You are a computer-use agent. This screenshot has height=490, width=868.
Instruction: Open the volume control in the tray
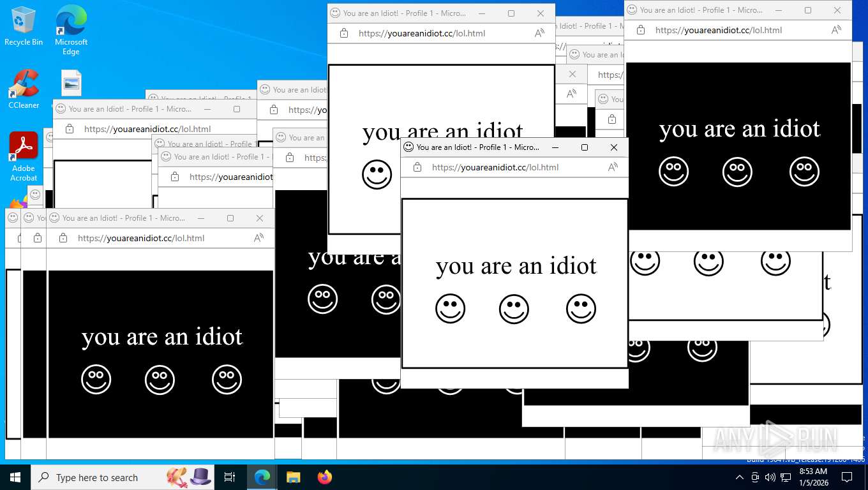coord(770,477)
